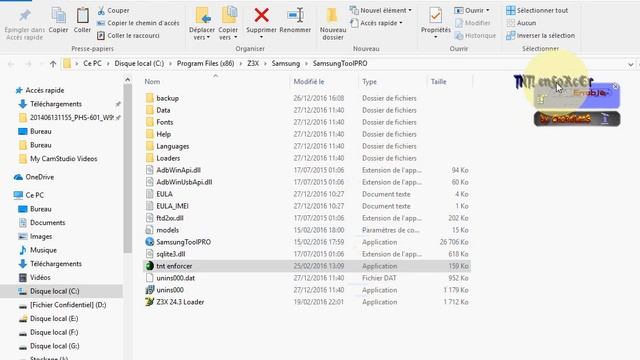Click Épingler dans Accès rapide pin icon
Screen dimensions: 640x360
(x=24, y=16)
